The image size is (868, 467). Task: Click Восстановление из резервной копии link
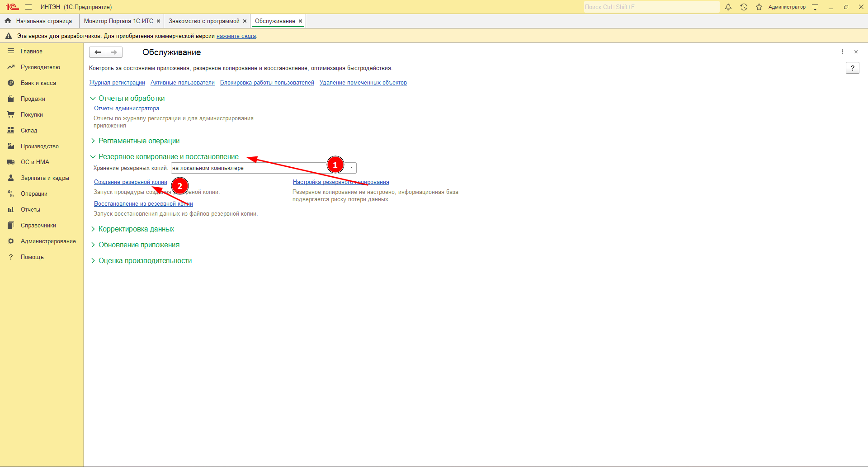point(143,204)
